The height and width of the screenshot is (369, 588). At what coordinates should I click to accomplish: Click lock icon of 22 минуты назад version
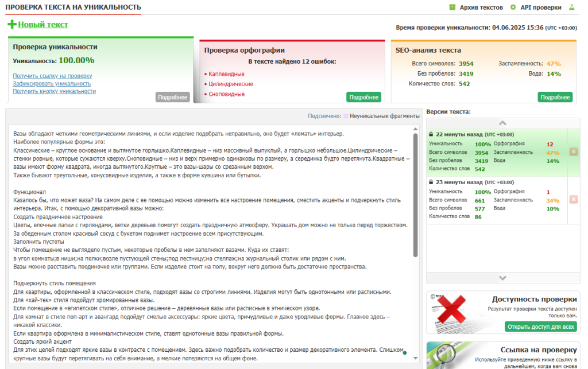coord(431,134)
